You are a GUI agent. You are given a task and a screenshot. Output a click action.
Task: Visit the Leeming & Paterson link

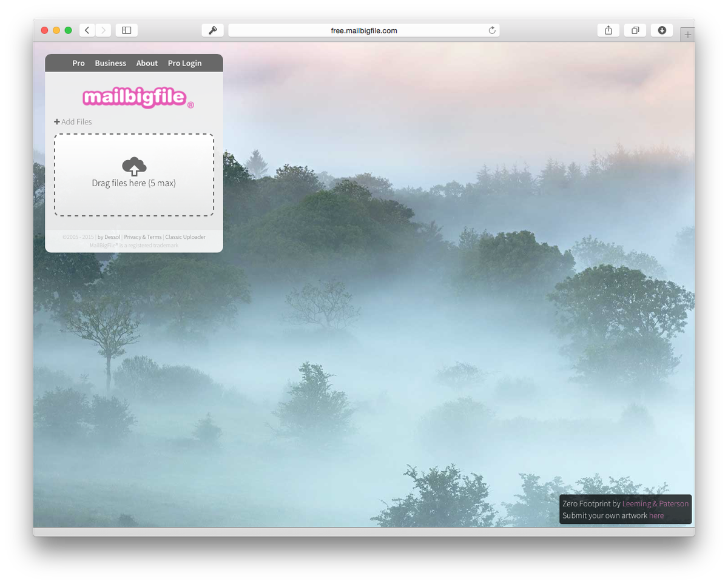[655, 503]
